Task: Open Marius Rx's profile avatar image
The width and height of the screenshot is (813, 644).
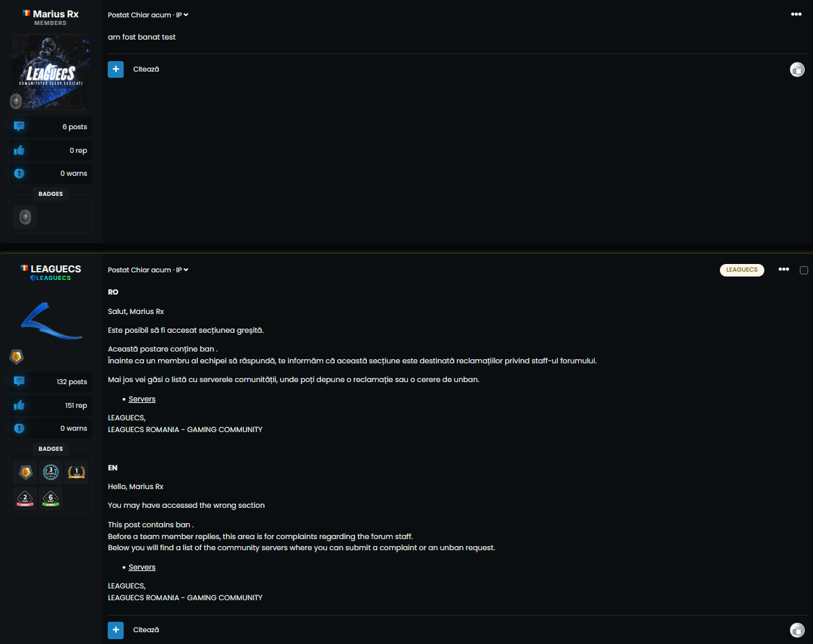Action: click(x=50, y=72)
